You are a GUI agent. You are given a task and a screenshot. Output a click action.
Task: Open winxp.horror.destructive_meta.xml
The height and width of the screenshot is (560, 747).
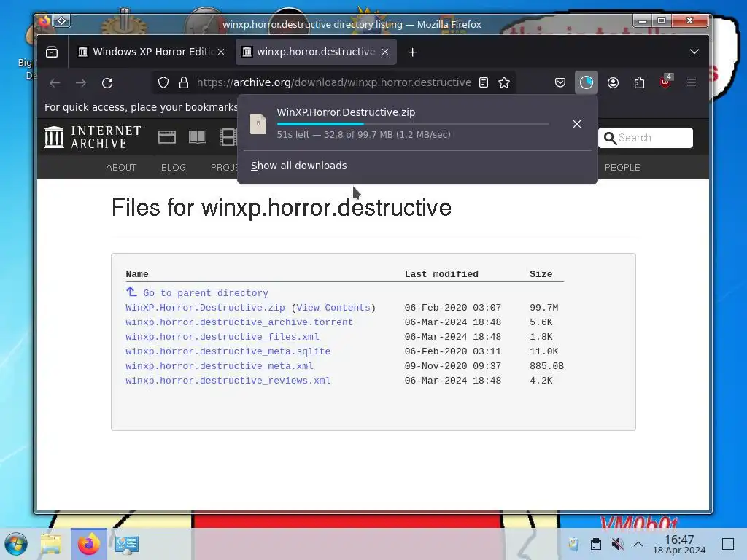click(x=220, y=366)
